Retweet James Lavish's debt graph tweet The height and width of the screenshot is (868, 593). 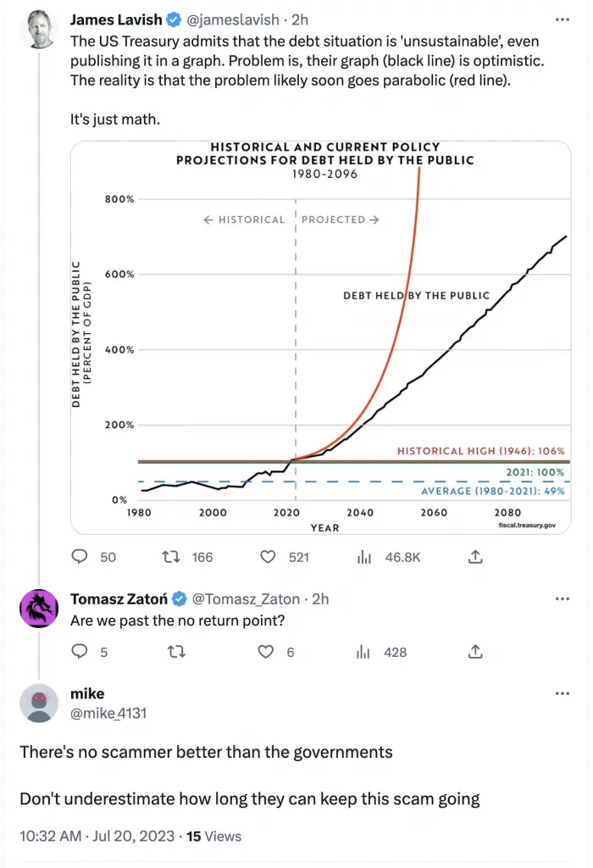tap(171, 556)
